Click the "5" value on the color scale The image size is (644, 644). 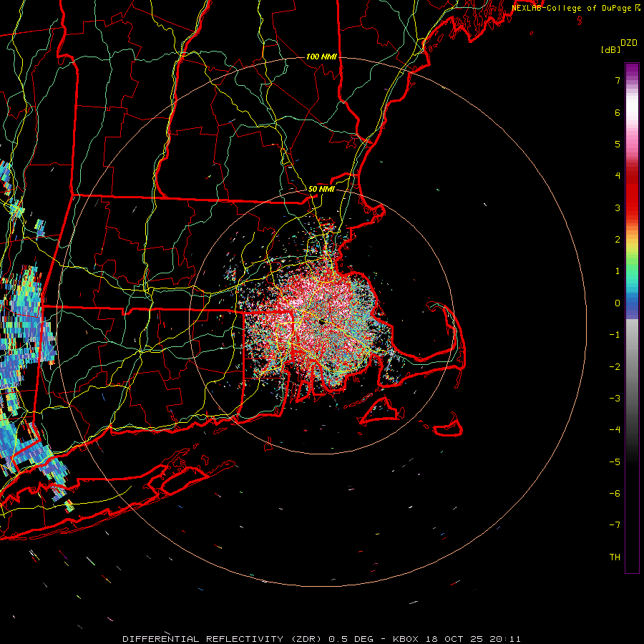pos(618,144)
